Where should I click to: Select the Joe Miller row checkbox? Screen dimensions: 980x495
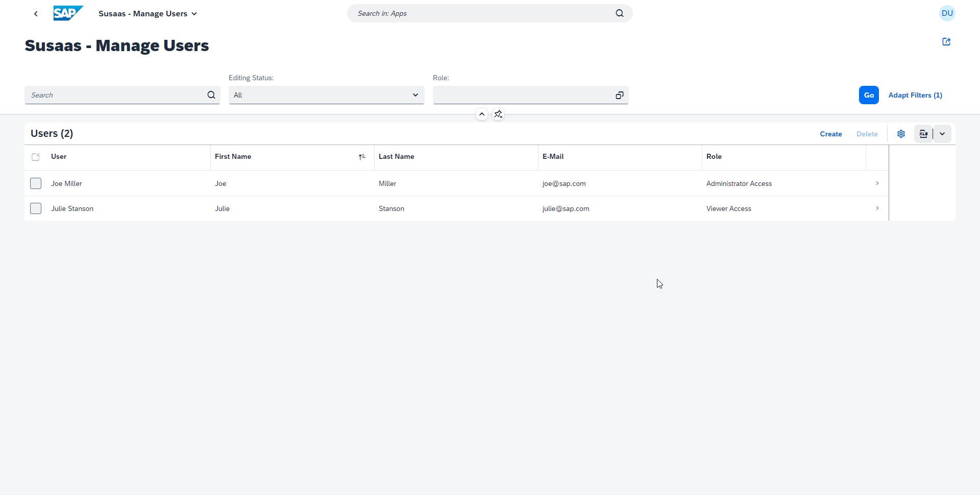pos(36,183)
